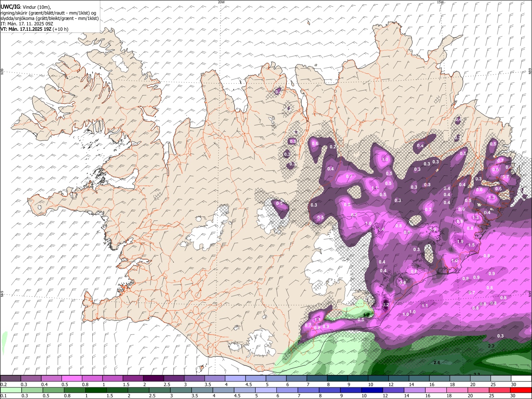Click the pale green 0.1–0.3 rain legend swatch
This screenshot has height=399, width=532.
11,390
